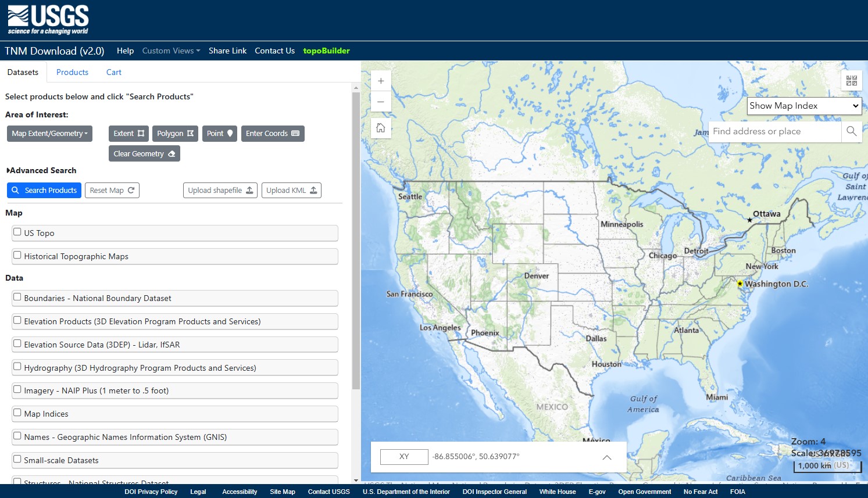Click the Find address or place field

click(774, 131)
